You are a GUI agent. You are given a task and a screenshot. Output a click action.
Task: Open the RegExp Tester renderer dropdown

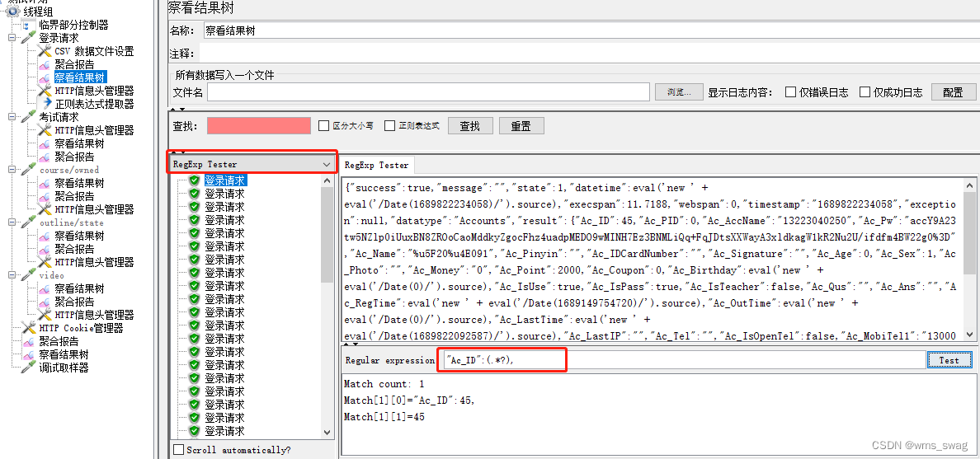(252, 164)
